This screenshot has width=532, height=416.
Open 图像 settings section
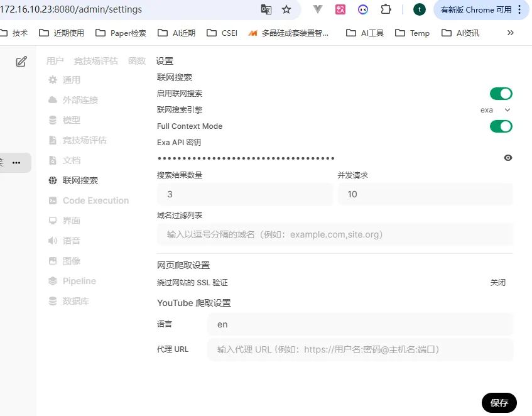pyautogui.click(x=65, y=261)
